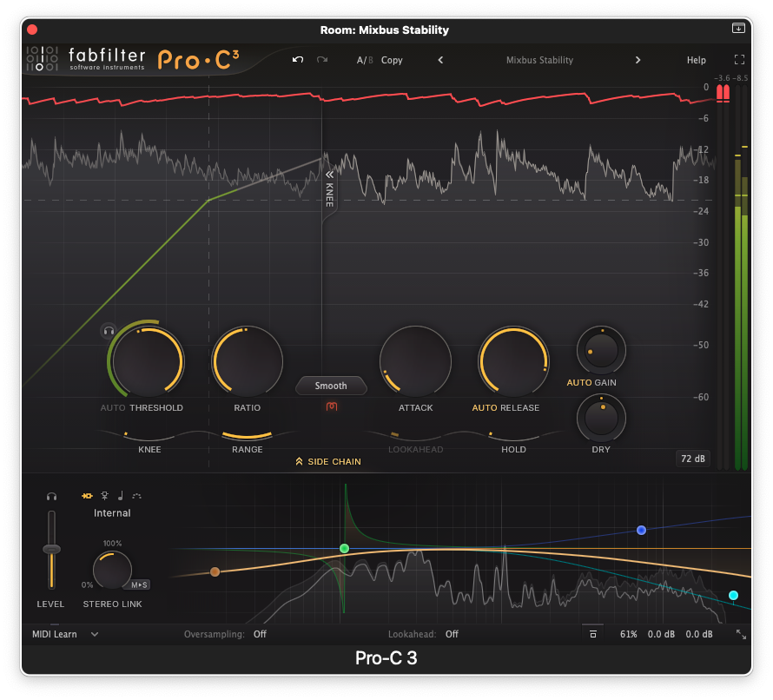Viewport: 773px width, 700px height.
Task: Toggle full screen mode icon
Action: pos(739,60)
